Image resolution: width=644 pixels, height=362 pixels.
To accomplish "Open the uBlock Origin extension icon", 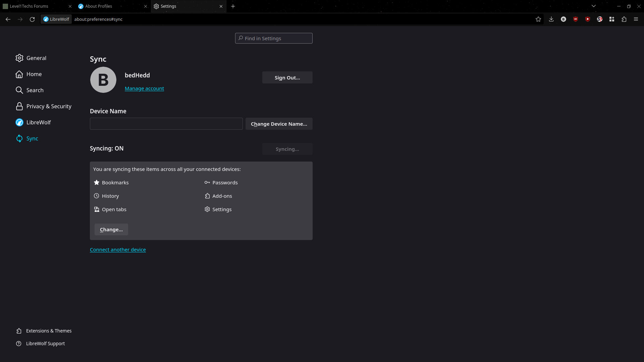I will point(576,19).
